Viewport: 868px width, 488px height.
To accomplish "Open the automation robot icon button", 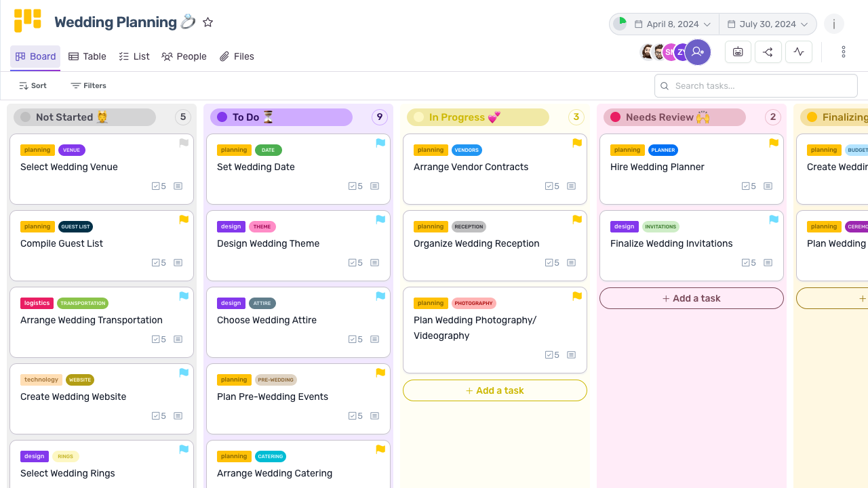I will [x=738, y=52].
